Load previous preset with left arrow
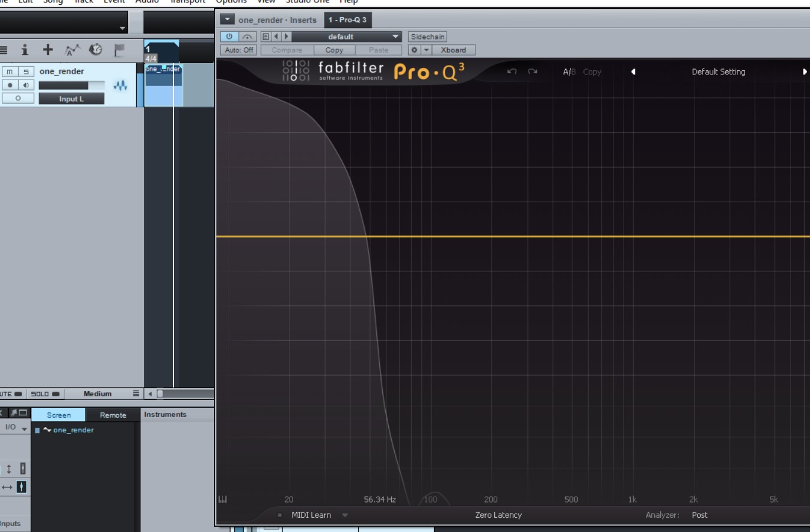Image resolution: width=810 pixels, height=532 pixels. click(276, 37)
